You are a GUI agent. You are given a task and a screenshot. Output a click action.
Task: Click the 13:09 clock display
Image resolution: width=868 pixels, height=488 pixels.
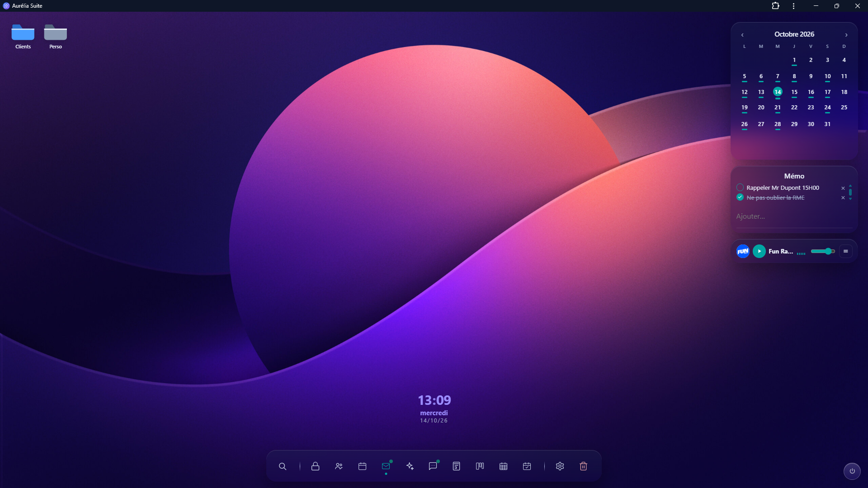pos(434,400)
